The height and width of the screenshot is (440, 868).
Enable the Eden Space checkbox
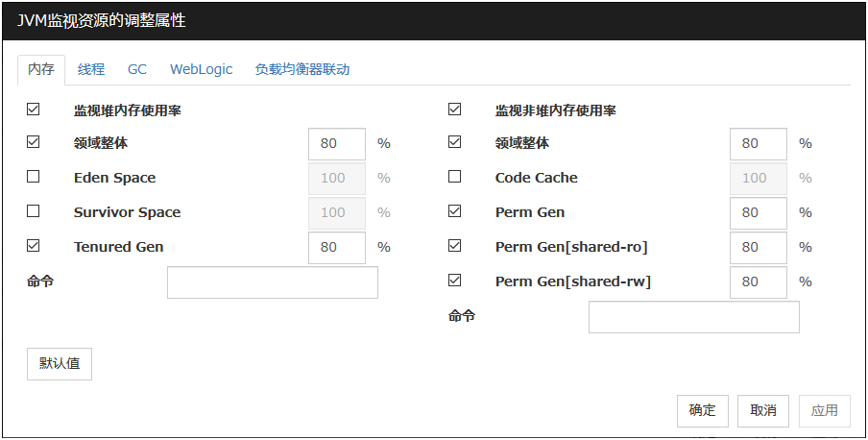pyautogui.click(x=34, y=177)
